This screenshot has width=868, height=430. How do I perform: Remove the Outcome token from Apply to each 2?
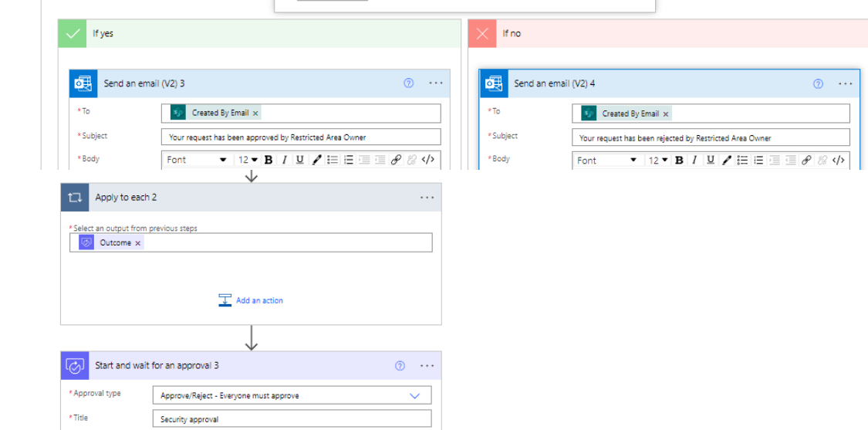click(x=138, y=242)
